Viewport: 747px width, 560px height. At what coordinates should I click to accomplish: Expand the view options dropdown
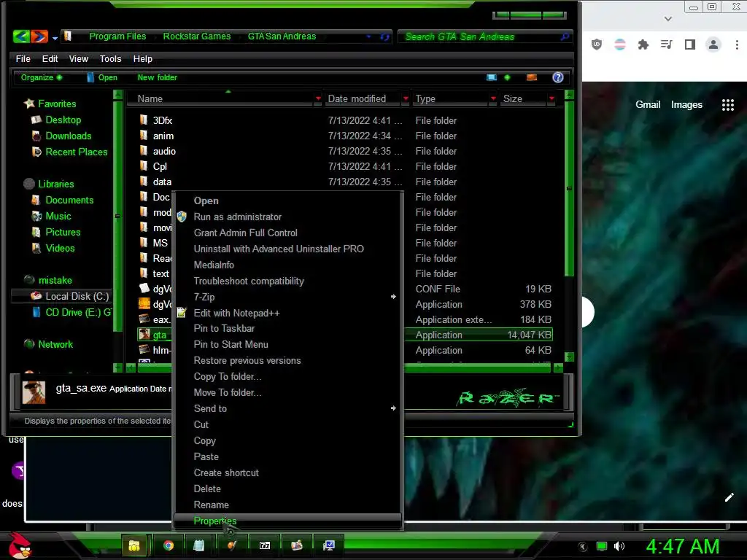click(x=508, y=77)
